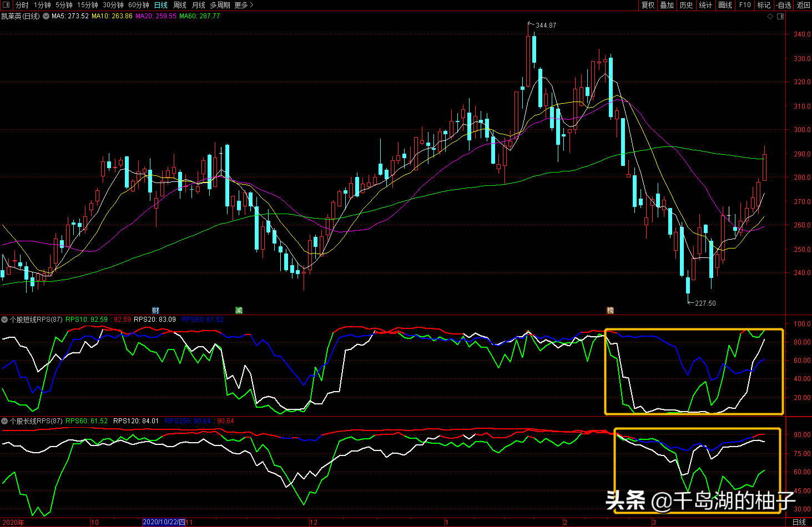Image resolution: width=812 pixels, height=527 pixels.
Task: Open the 历史 history button
Action: click(687, 5)
